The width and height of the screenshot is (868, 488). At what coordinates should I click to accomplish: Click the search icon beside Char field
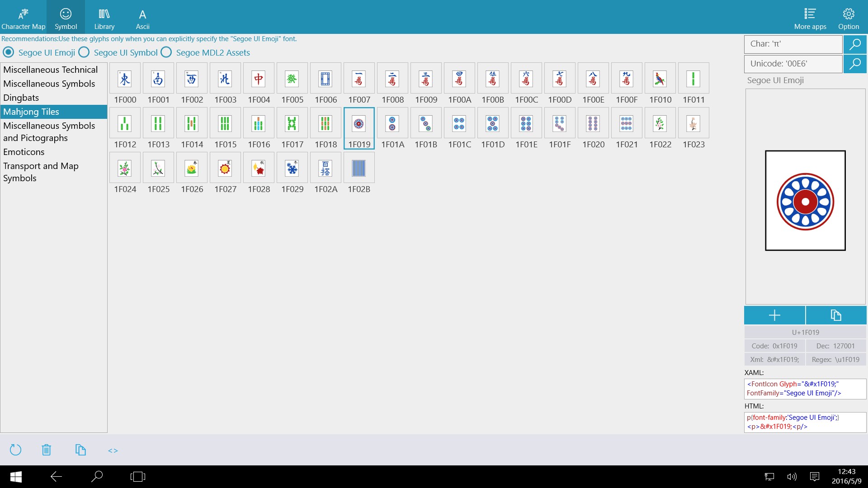click(854, 44)
